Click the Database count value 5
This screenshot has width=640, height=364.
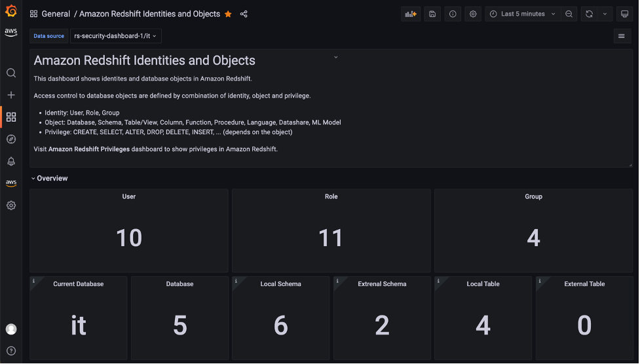pyautogui.click(x=180, y=325)
